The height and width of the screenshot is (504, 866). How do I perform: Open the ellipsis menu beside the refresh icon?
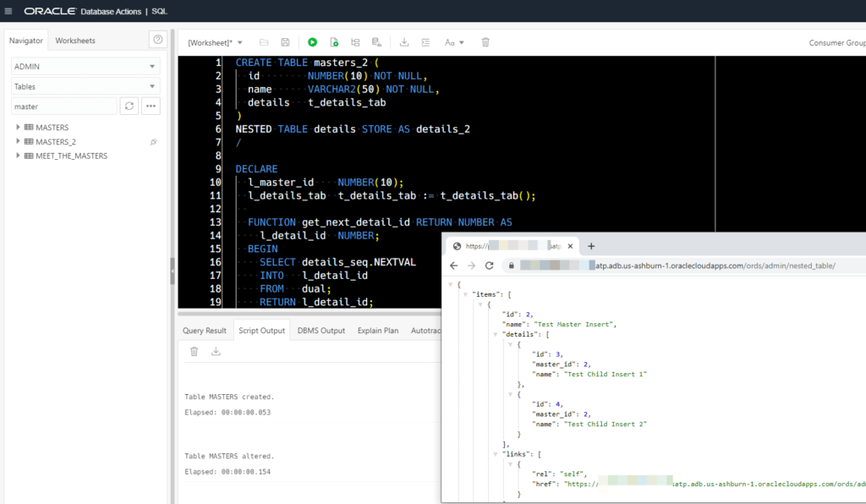[x=151, y=105]
